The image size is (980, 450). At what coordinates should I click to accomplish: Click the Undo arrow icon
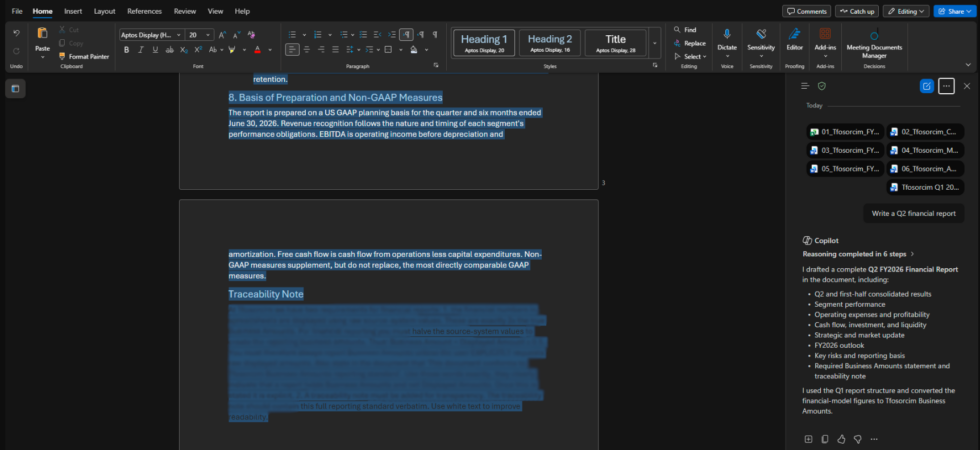(x=16, y=33)
